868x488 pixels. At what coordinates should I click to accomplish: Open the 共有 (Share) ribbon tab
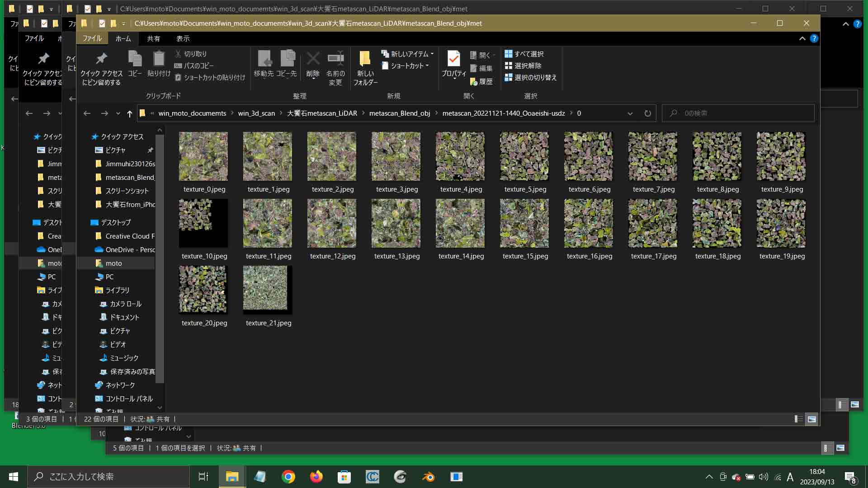point(153,39)
